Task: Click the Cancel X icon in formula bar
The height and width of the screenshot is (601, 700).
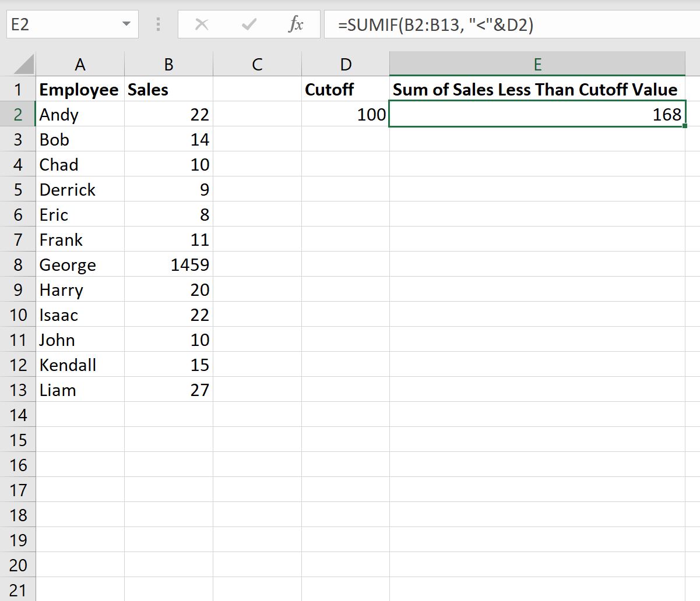Action: pos(202,24)
